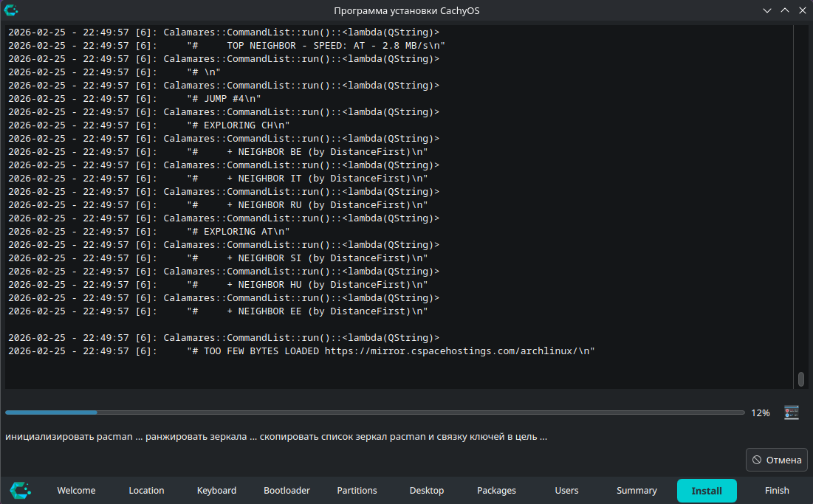Select the Desktop step
The width and height of the screenshot is (813, 504).
coord(427,490)
